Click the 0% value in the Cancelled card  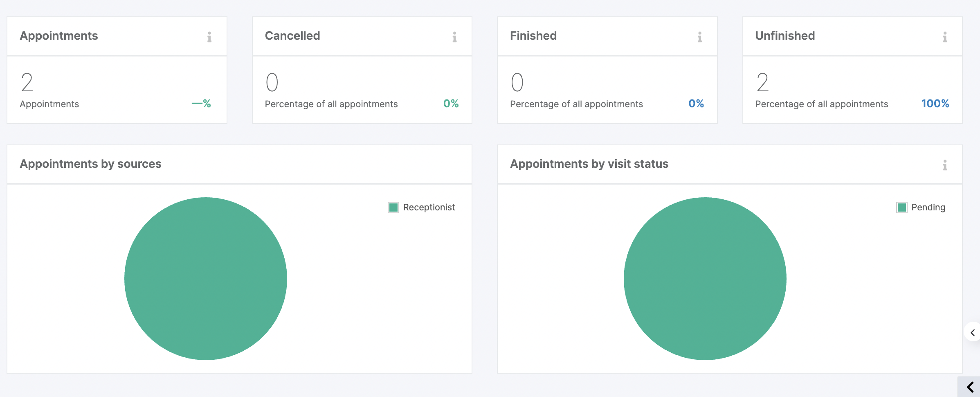pyautogui.click(x=451, y=104)
